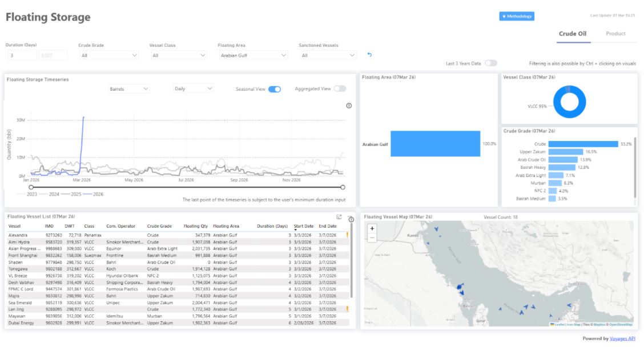
Task: Open the timeseries chart info icon
Action: click(x=349, y=106)
